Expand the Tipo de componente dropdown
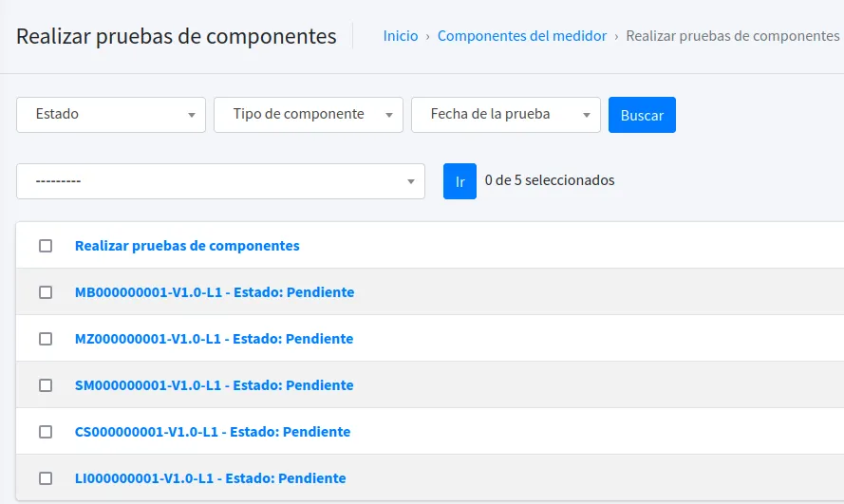 [308, 115]
